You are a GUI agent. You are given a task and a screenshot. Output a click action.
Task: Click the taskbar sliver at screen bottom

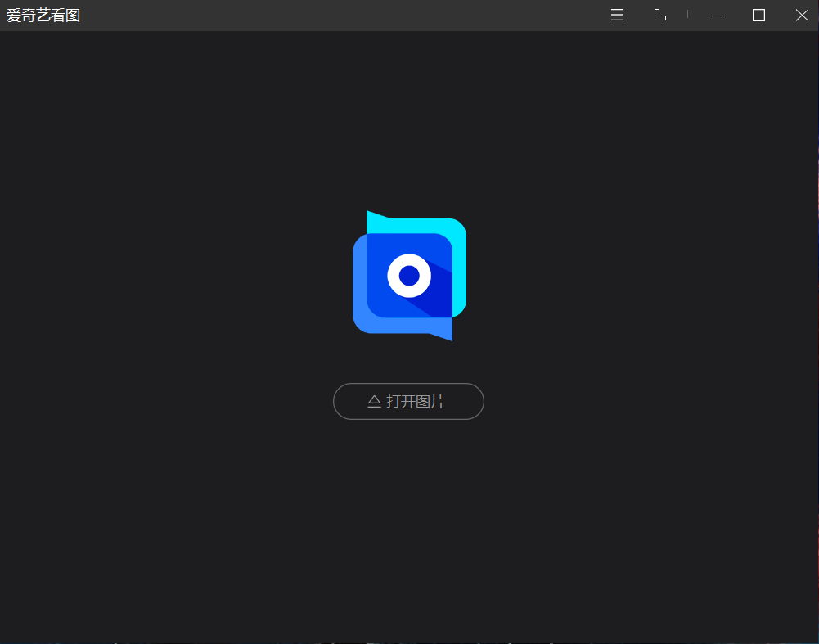409,641
